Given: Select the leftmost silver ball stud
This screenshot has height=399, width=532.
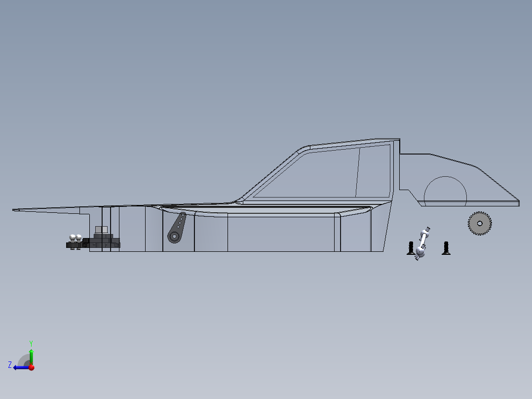Looking at the screenshot, I should pos(72,238).
